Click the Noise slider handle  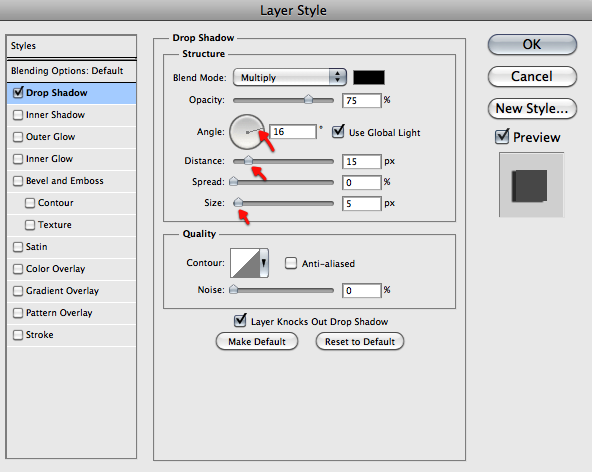click(234, 290)
